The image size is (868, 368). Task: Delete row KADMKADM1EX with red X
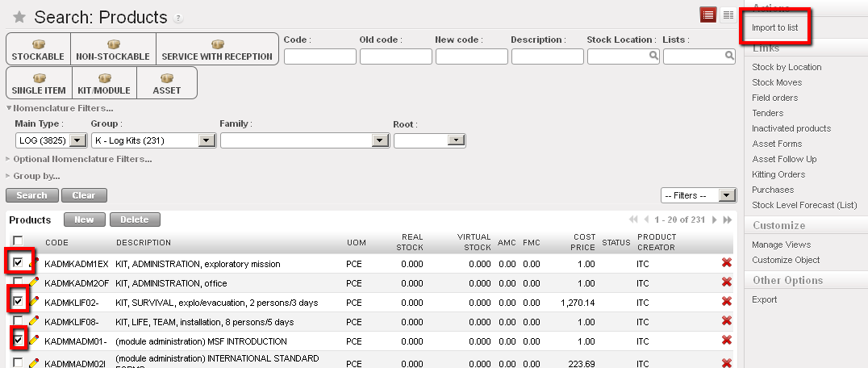pos(726,263)
